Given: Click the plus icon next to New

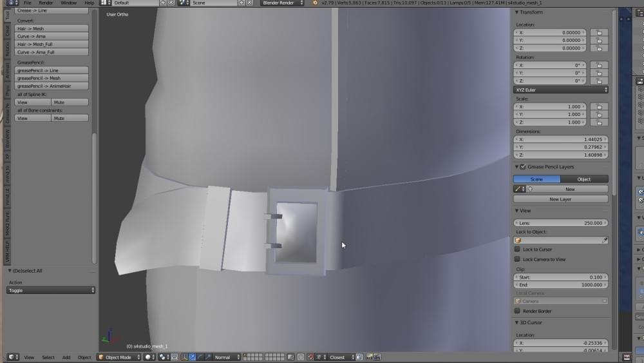Looking at the screenshot, I should [530, 189].
